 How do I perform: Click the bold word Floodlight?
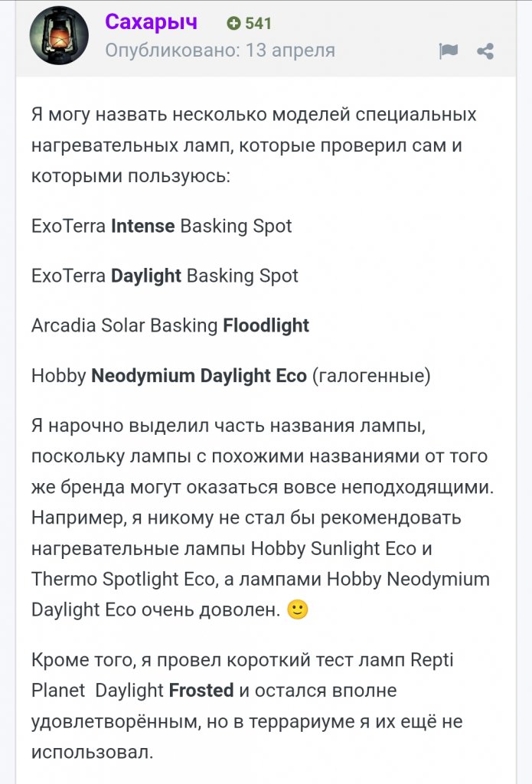(266, 325)
